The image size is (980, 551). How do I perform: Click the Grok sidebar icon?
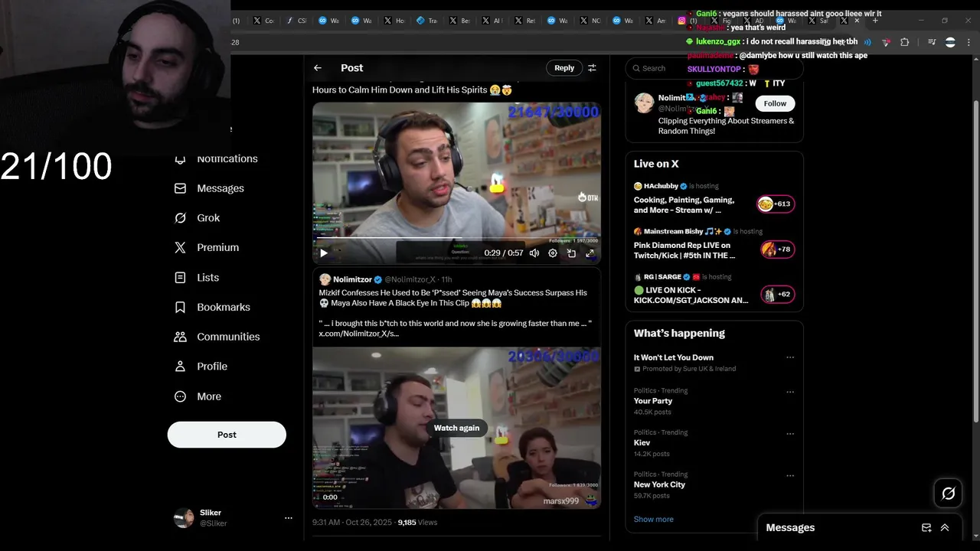pyautogui.click(x=180, y=218)
